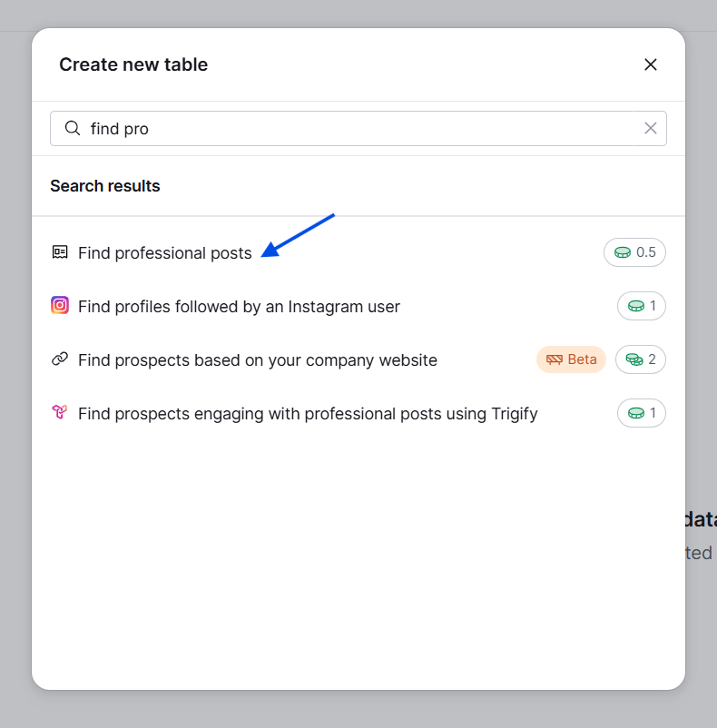Viewport: 717px width, 728px height.
Task: Click the 1 credit badge on Instagram row
Action: click(642, 306)
